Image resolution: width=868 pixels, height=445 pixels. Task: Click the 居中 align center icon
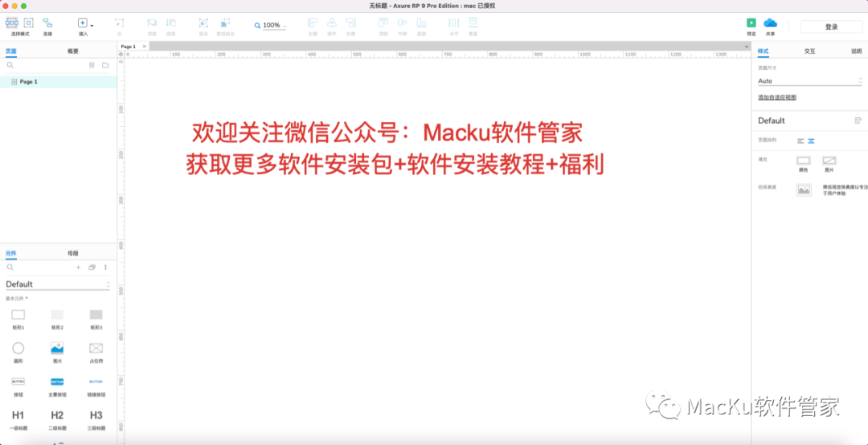coord(332,23)
